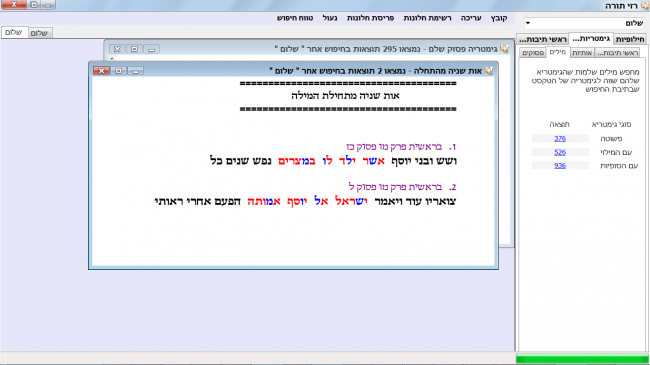The width and height of the screenshot is (650, 365).
Task: Click the book icon in front window title
Action: point(489,71)
